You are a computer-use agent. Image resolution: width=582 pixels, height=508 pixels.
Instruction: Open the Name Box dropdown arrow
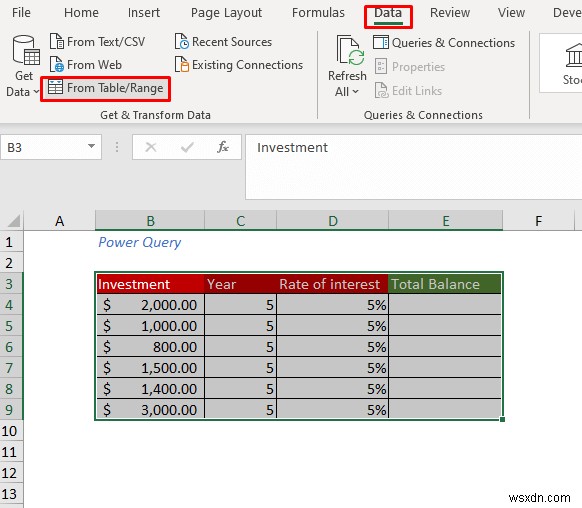tap(91, 146)
